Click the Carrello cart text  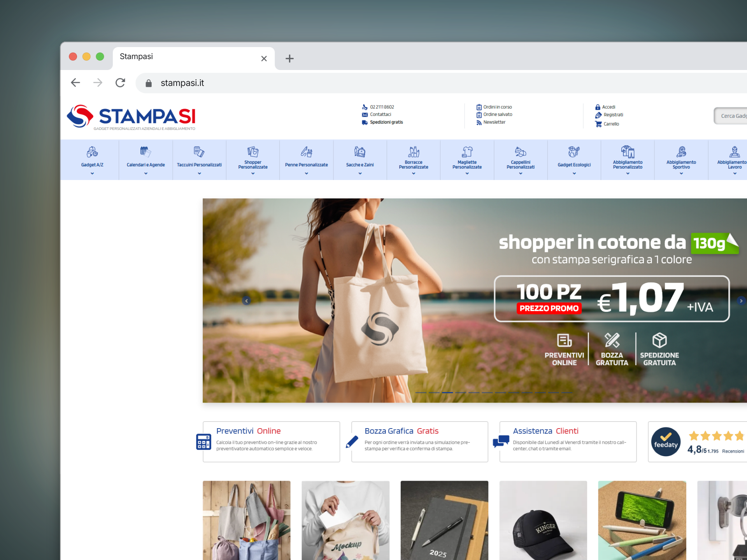tap(611, 124)
